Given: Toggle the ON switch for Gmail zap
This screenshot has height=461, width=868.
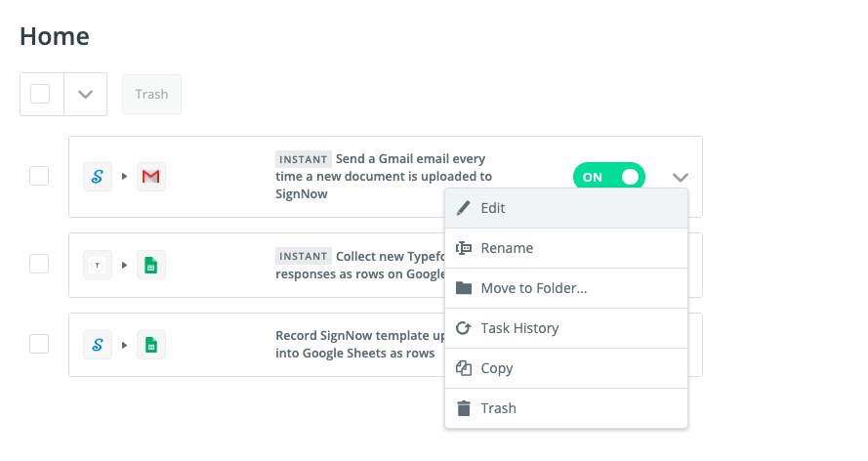Looking at the screenshot, I should [x=608, y=177].
